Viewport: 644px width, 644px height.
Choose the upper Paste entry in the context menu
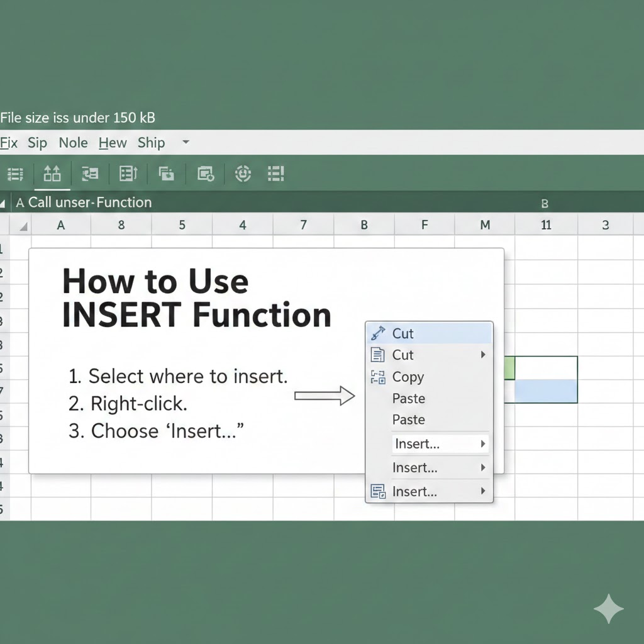click(409, 399)
